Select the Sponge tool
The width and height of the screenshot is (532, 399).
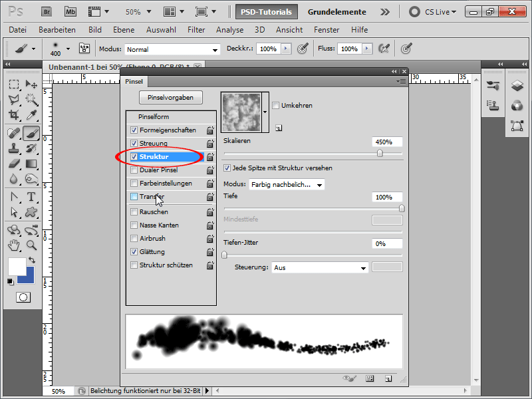pyautogui.click(x=31, y=179)
